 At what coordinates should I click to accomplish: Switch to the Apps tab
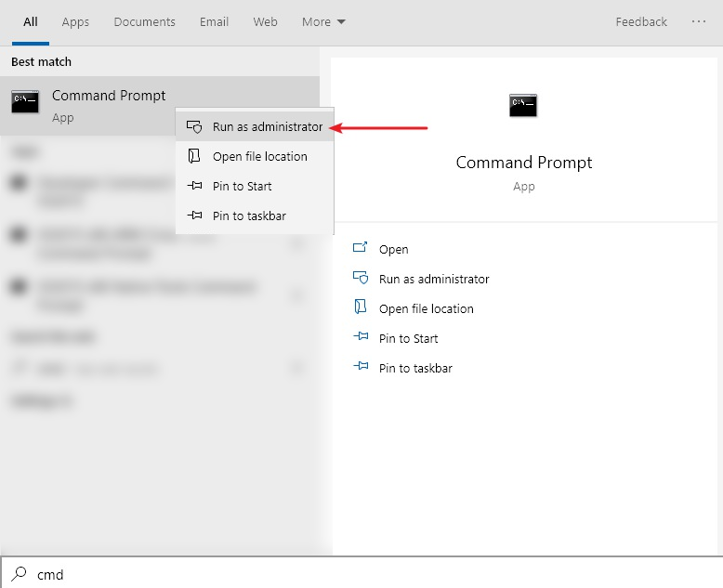click(75, 21)
